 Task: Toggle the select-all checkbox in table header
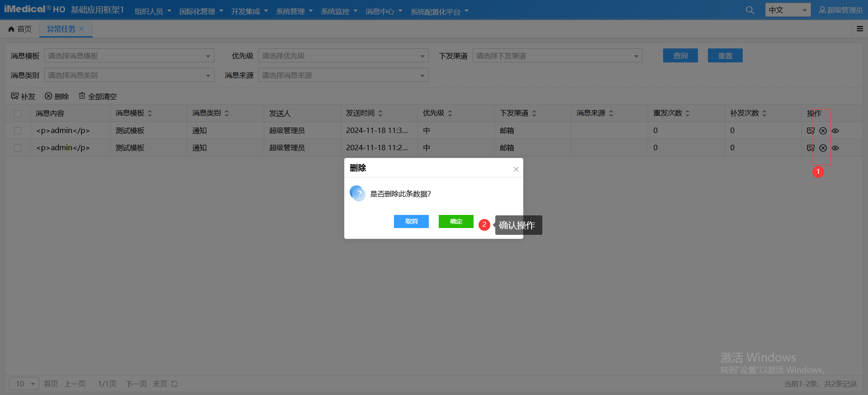click(18, 114)
